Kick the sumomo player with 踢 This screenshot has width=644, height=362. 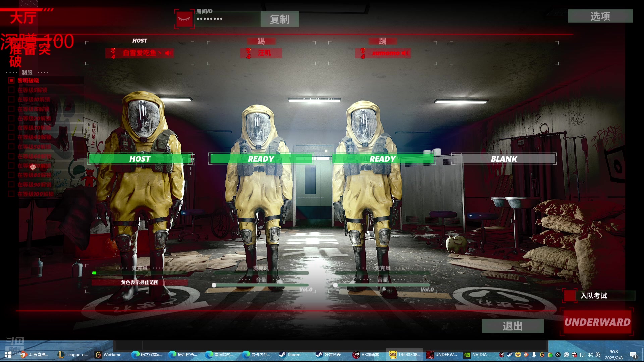pyautogui.click(x=383, y=41)
